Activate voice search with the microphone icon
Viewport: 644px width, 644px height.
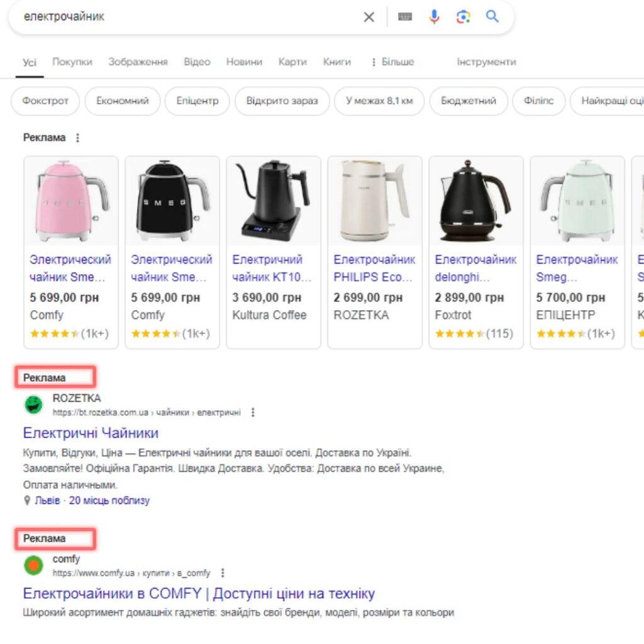[x=435, y=18]
